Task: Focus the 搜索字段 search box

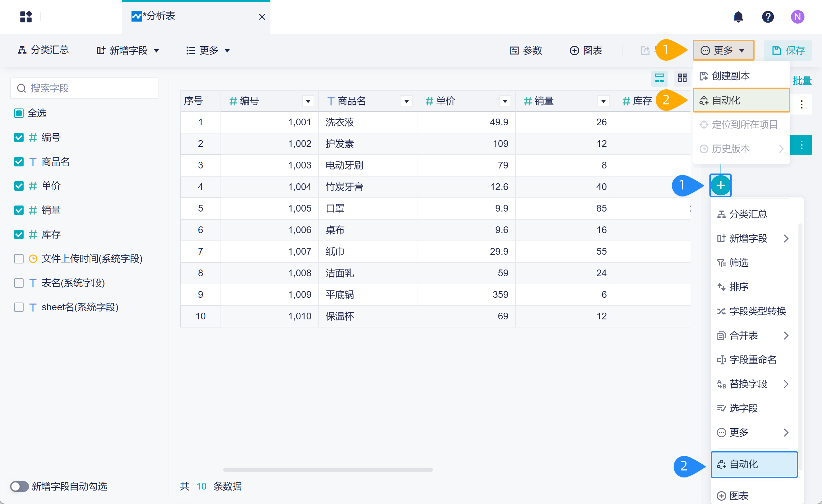Action: [x=84, y=88]
